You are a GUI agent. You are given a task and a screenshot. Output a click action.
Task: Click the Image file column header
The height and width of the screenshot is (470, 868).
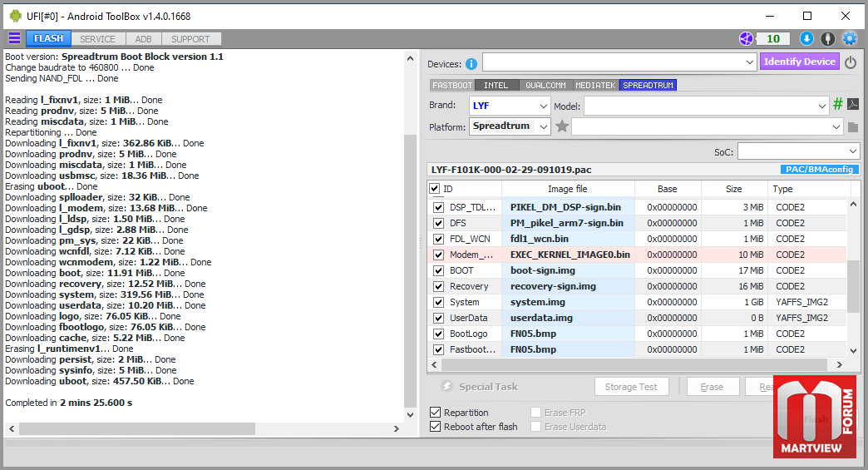click(x=568, y=189)
